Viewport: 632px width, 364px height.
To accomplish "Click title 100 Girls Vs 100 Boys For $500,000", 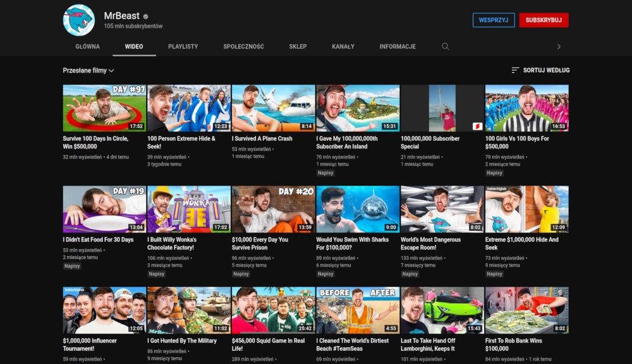I will [x=517, y=142].
